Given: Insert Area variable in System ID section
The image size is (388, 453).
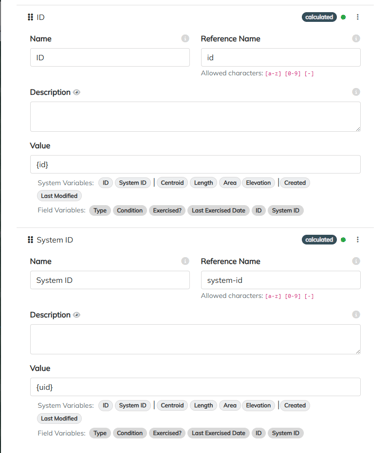Looking at the screenshot, I should coord(230,405).
